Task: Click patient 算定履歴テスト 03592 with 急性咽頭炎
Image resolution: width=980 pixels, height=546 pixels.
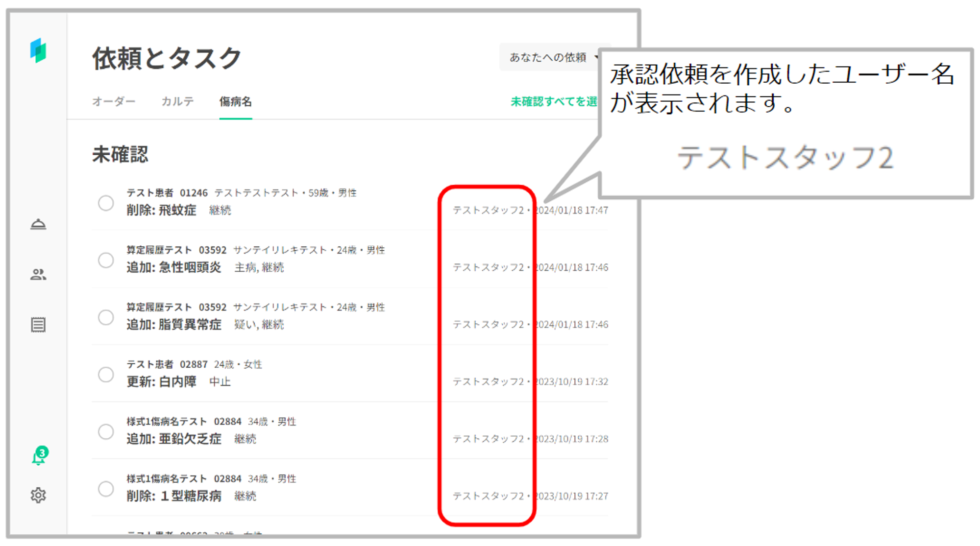Action: click(176, 250)
